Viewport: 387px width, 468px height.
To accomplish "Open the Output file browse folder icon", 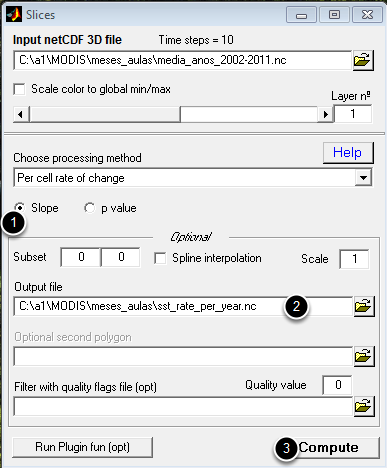I will point(364,306).
